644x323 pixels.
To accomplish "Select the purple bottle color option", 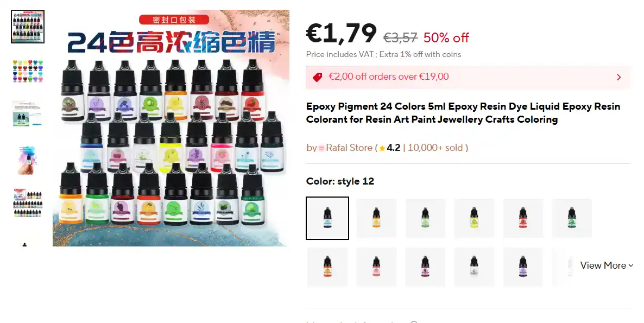I will (x=523, y=267).
